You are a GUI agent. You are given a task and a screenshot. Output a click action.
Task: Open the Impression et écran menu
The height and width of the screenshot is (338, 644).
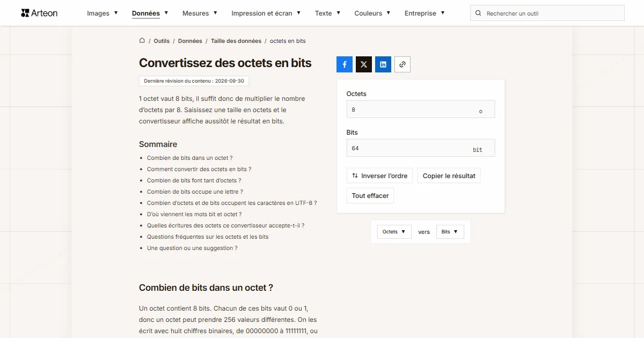click(x=266, y=13)
